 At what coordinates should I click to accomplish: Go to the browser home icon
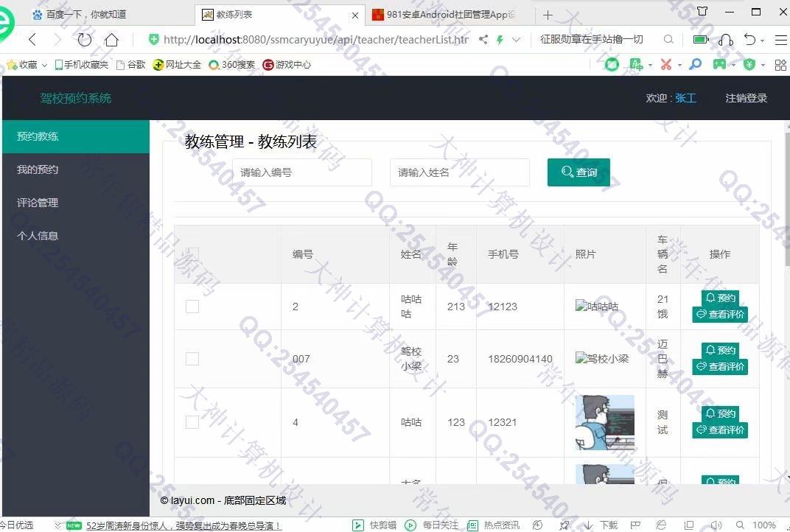(x=111, y=39)
